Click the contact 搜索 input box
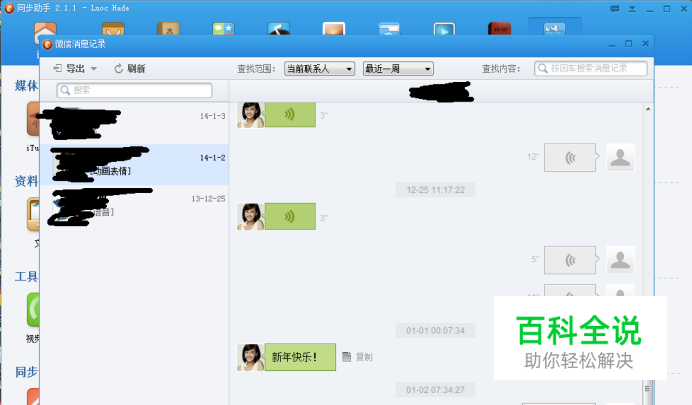 (134, 90)
